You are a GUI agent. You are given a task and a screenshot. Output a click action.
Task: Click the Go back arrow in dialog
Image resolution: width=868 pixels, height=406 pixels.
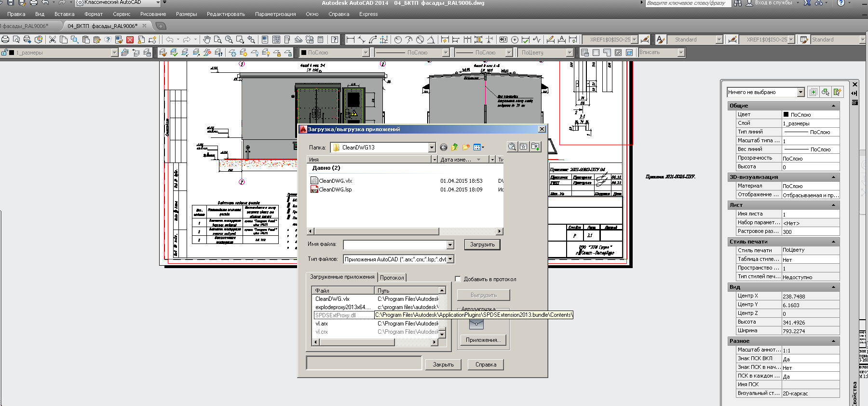click(x=444, y=147)
